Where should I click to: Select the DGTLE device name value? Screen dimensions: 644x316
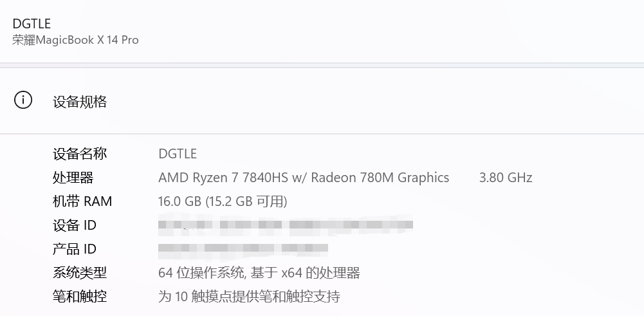tap(178, 154)
